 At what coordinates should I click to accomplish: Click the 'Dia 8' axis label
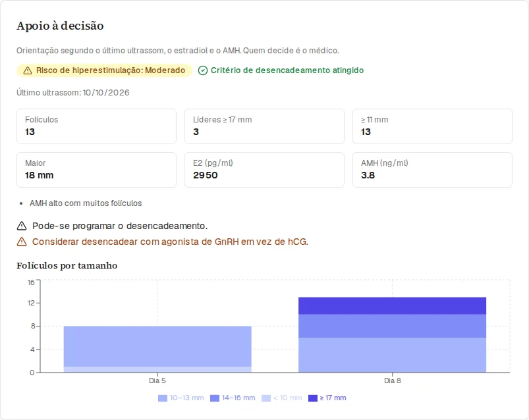click(393, 381)
